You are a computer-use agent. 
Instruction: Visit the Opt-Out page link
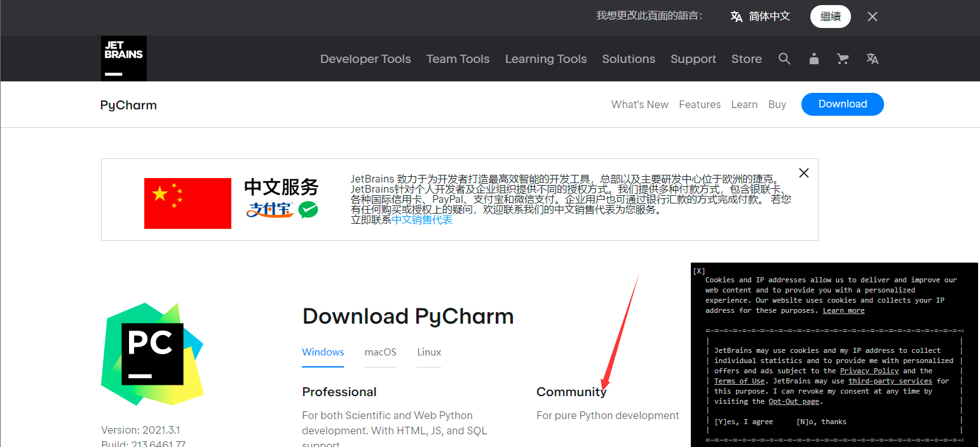click(x=793, y=401)
